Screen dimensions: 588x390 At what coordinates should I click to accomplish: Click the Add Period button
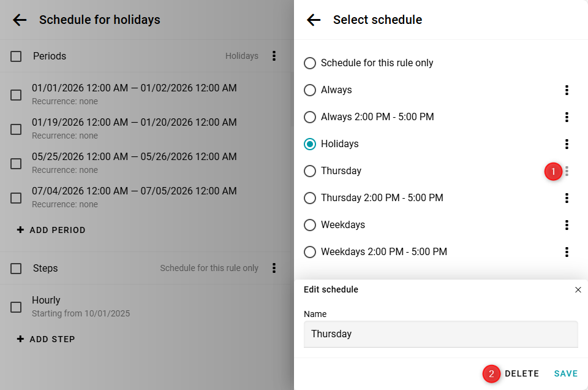[x=51, y=231]
